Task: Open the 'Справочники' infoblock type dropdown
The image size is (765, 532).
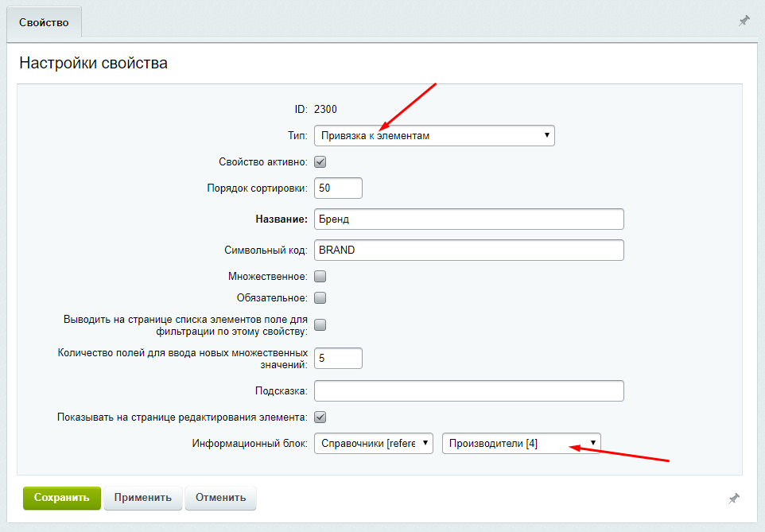Action: coord(374,444)
